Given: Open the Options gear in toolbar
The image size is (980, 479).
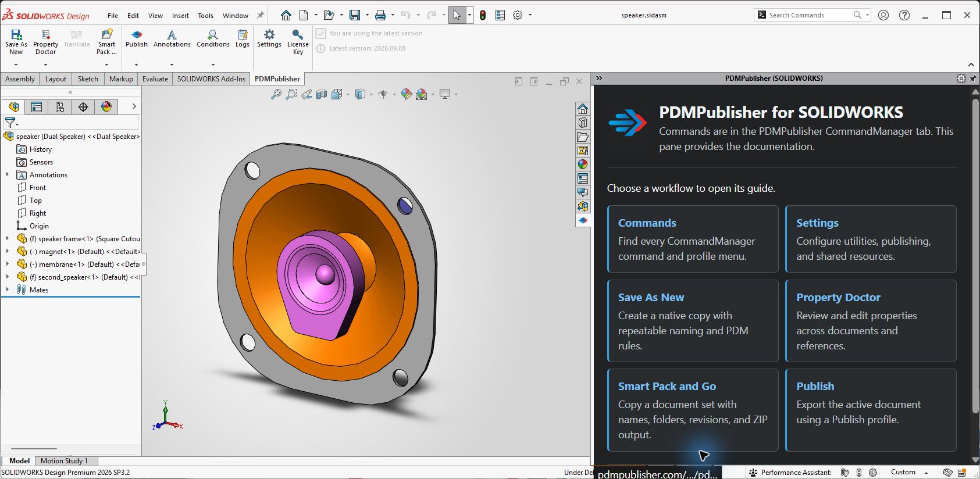Looking at the screenshot, I should pos(518,15).
